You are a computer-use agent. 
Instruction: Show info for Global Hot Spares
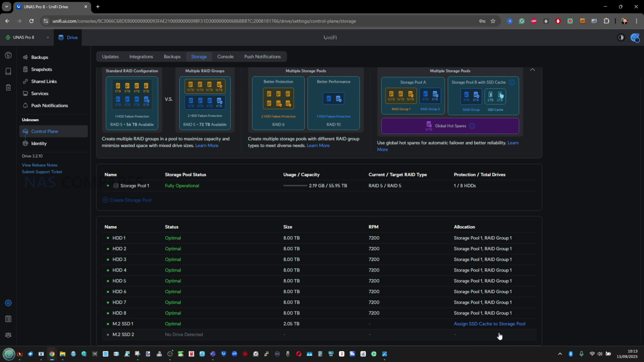pos(472,126)
